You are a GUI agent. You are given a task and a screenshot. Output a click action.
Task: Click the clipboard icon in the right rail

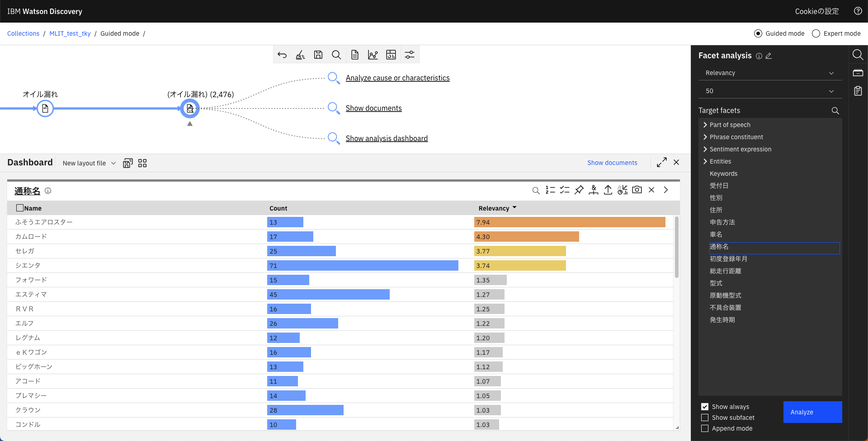pos(858,91)
